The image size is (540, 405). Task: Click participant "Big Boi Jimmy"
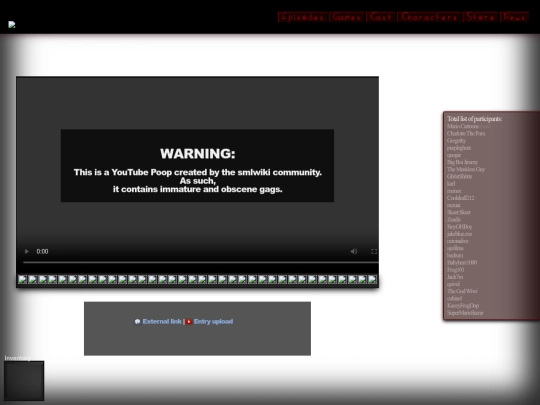462,162
